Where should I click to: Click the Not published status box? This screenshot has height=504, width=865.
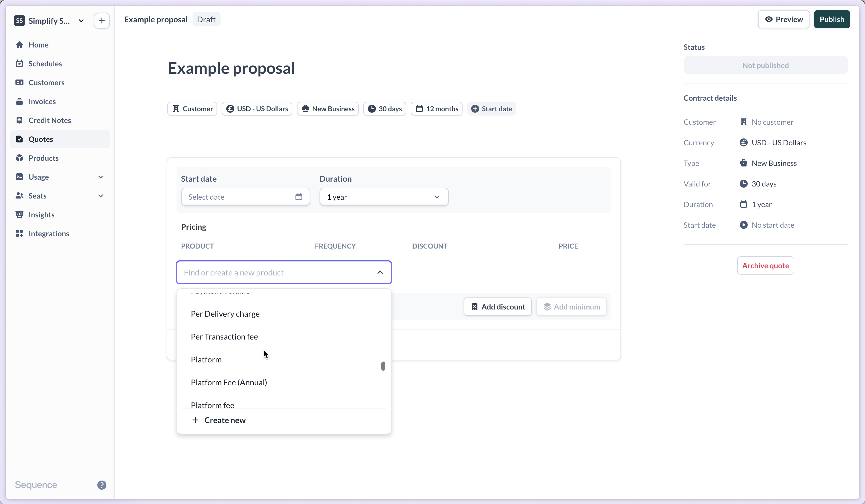(x=765, y=65)
